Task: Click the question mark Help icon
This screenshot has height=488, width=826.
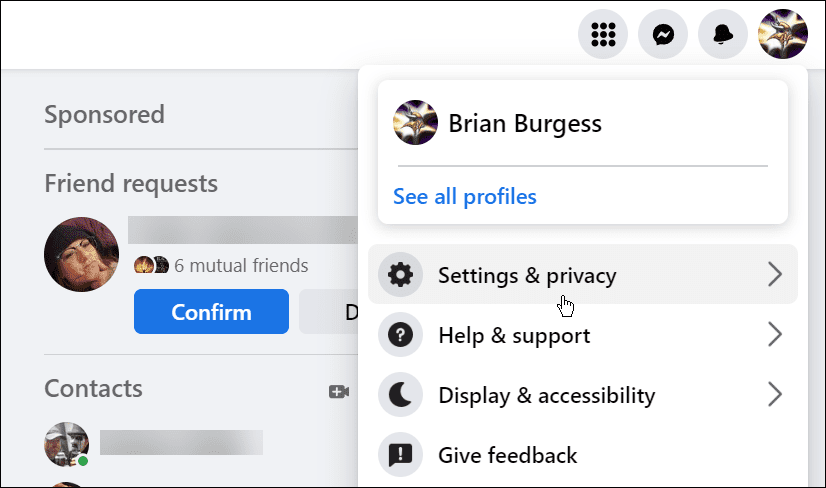Action: [x=400, y=335]
